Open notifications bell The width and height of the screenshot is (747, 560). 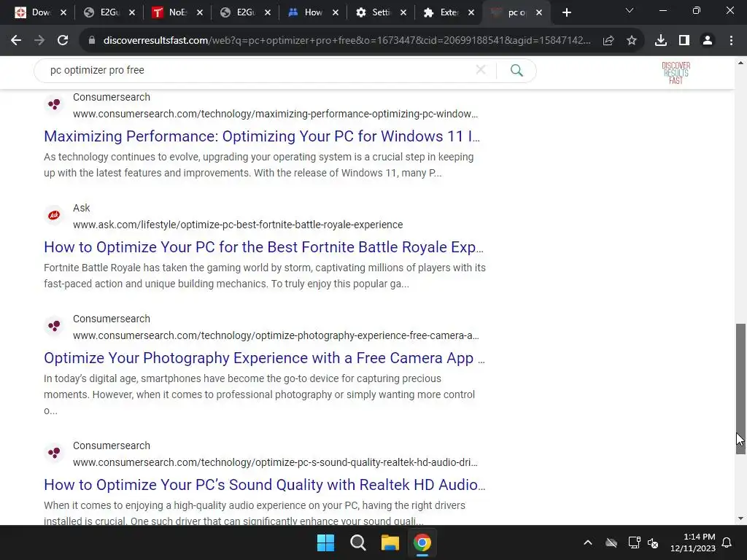point(727,542)
